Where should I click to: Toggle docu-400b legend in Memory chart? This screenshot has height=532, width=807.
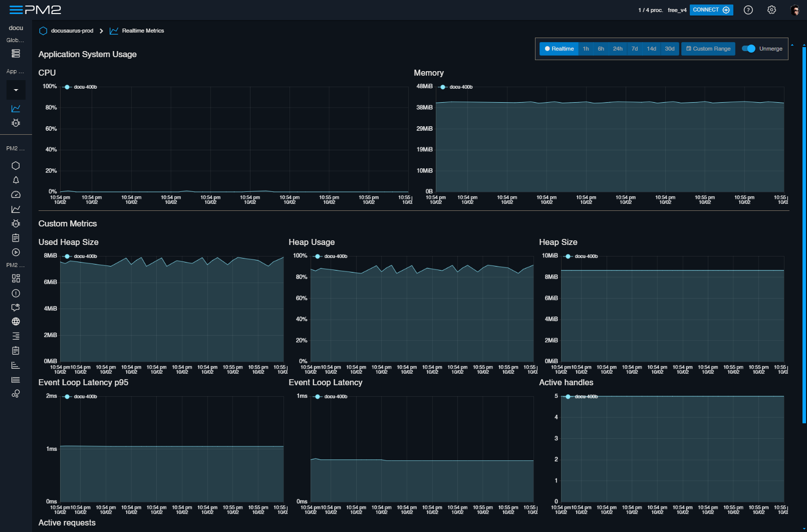tap(456, 87)
